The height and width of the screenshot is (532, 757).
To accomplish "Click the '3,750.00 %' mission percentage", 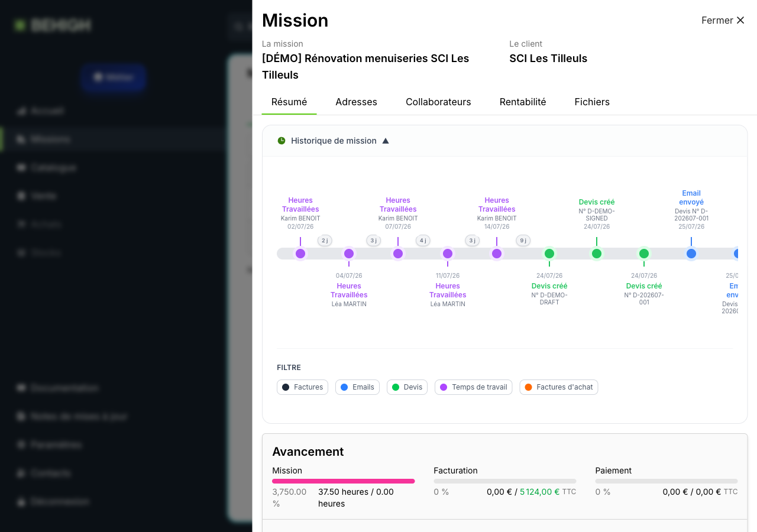I will point(289,498).
